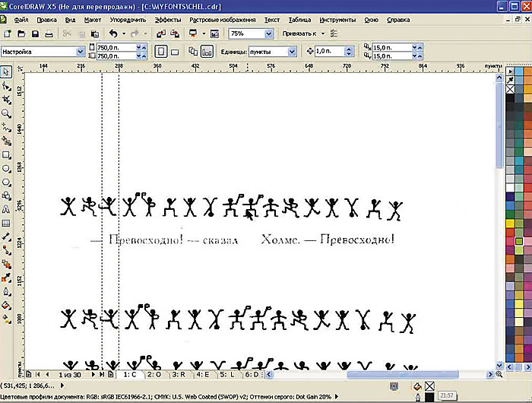The height and width of the screenshot is (403, 532).
Task: Pick the yellow swatch in color palette
Action: [x=510, y=223]
